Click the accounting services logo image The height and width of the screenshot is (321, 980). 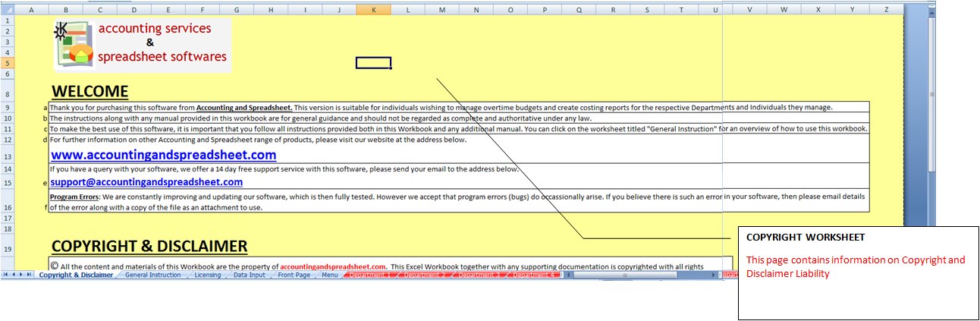73,46
